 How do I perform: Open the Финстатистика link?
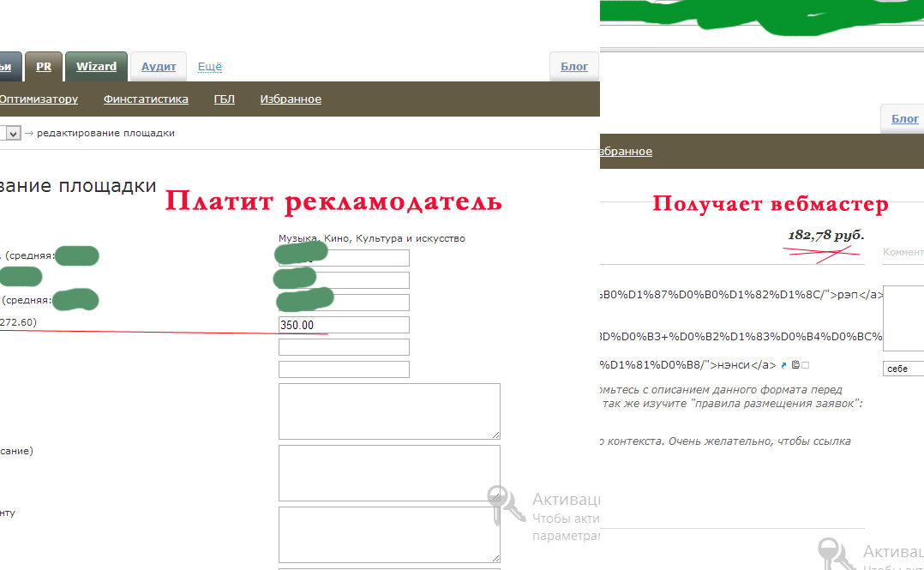tap(146, 99)
